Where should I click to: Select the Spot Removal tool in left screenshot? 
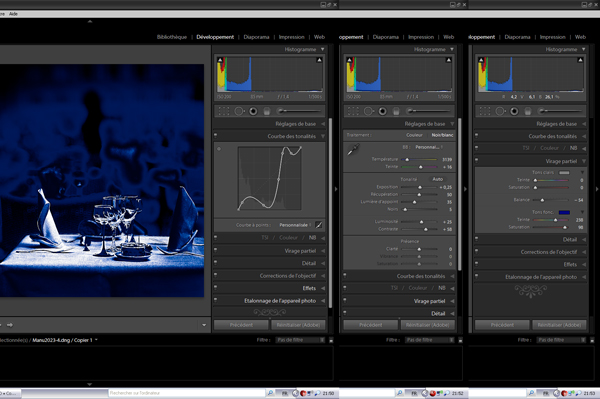[239, 111]
